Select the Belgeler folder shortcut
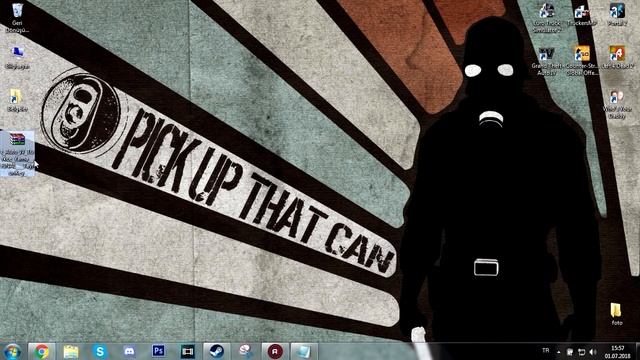Viewport: 640px width, 360px height. click(x=17, y=100)
